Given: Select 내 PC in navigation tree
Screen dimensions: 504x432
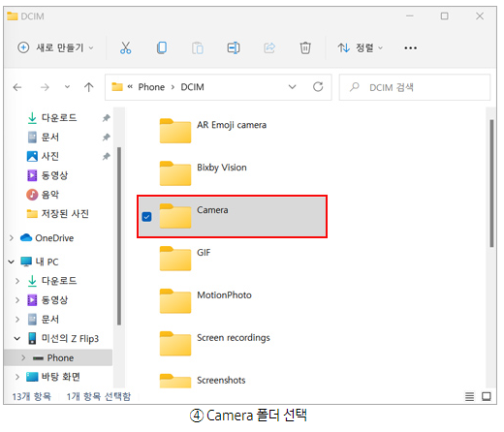Looking at the screenshot, I should pos(40,262).
